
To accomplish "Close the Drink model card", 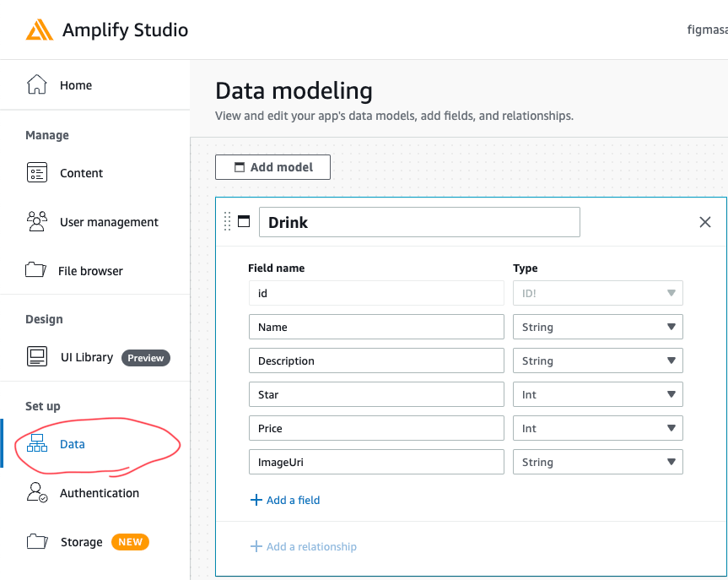I will point(704,222).
